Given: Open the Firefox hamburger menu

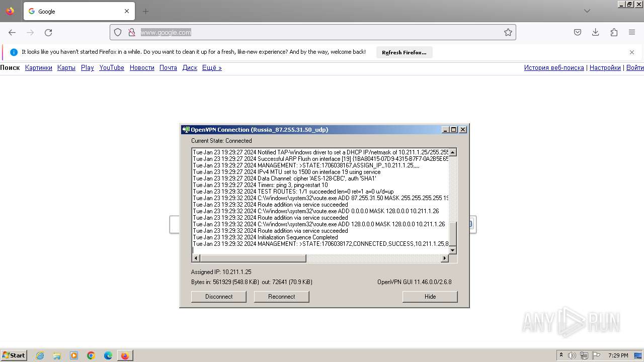Looking at the screenshot, I should (632, 32).
